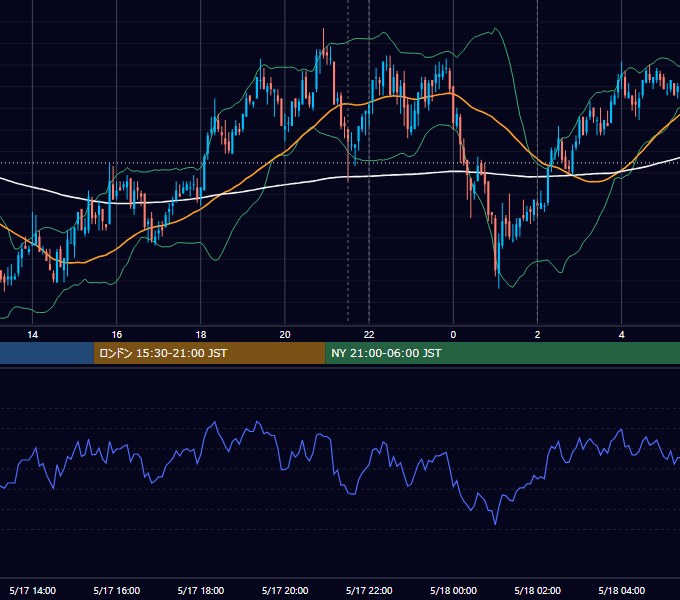The width and height of the screenshot is (680, 600).
Task: Click the 5/17 20:00 date label
Action: [x=285, y=590]
